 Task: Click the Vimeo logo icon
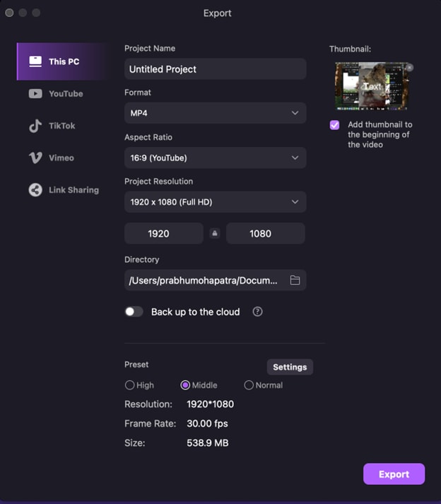(35, 158)
